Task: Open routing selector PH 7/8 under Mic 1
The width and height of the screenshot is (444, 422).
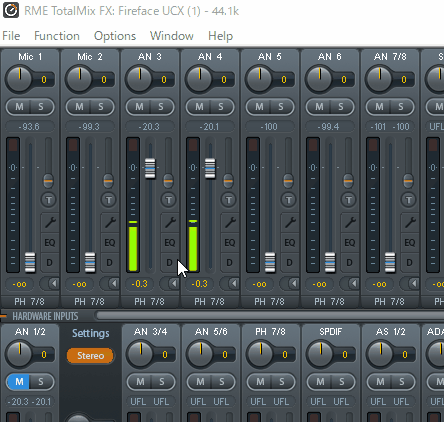Action: point(30,302)
